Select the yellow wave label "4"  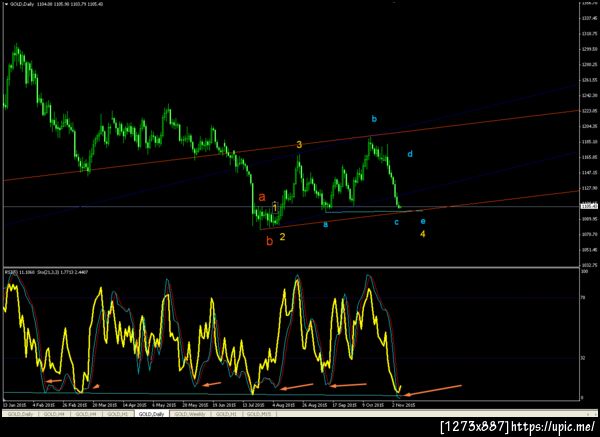click(x=422, y=233)
